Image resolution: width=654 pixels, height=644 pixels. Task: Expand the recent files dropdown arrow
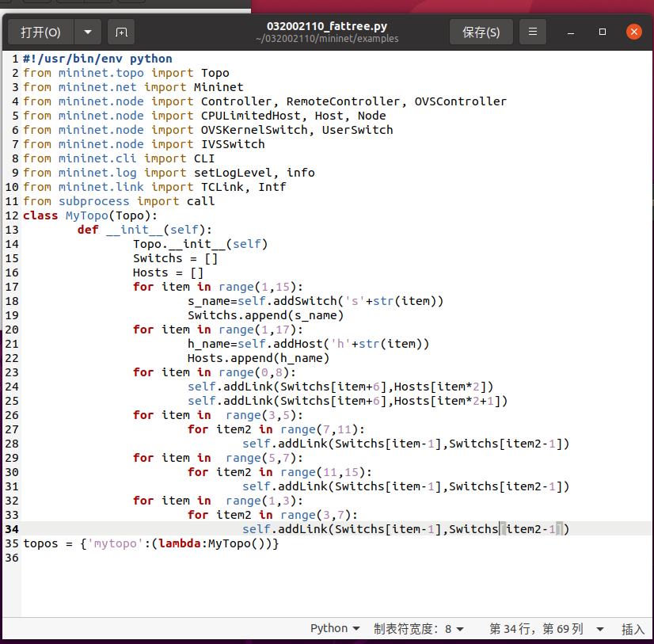click(x=88, y=32)
